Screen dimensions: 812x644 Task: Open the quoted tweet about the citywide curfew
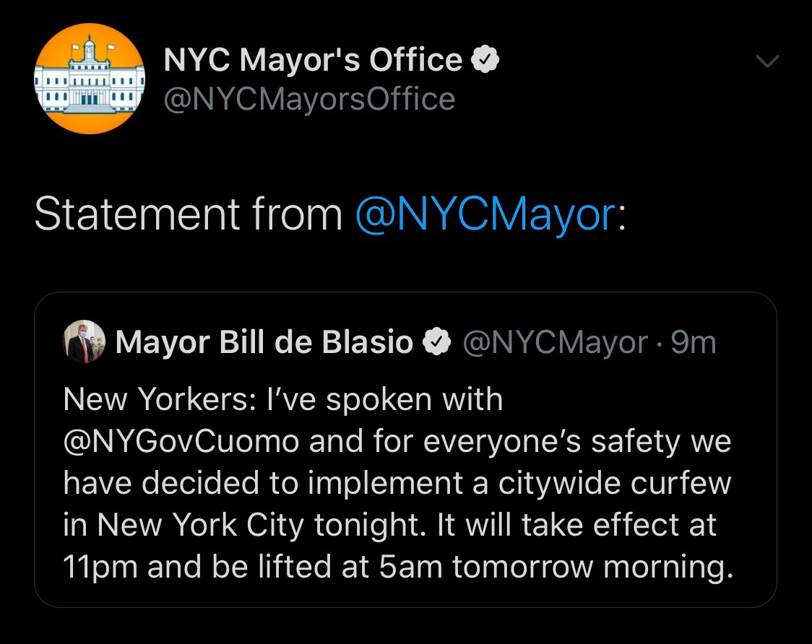[405, 449]
